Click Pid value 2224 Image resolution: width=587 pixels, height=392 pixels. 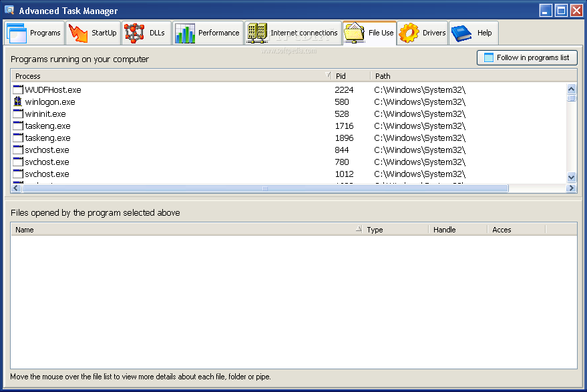click(344, 89)
